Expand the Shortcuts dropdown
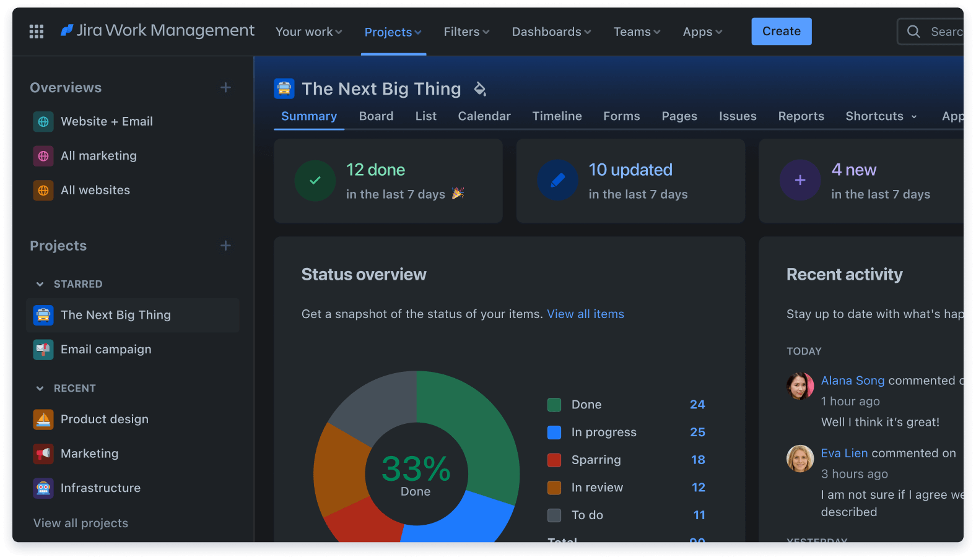Viewport: 976px width, 560px height. click(881, 116)
